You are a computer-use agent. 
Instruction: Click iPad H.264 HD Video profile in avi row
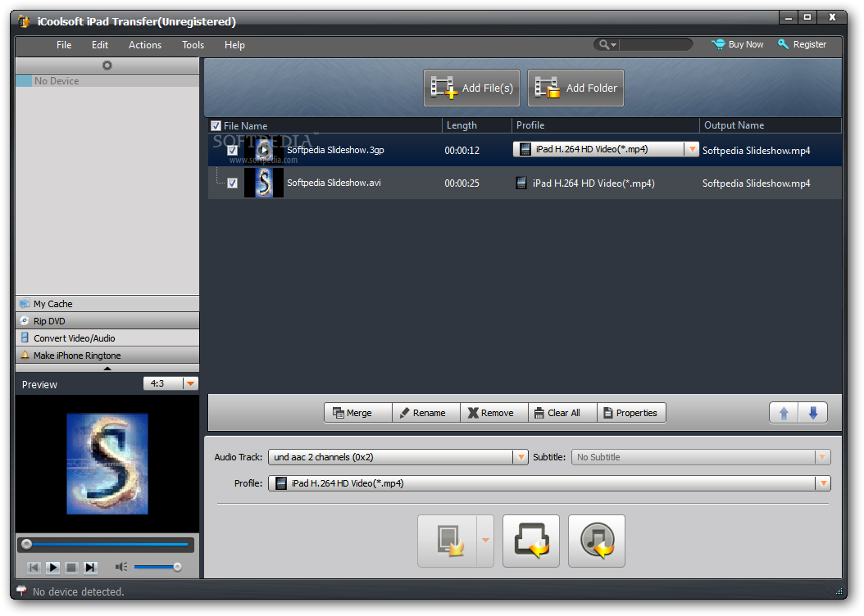pyautogui.click(x=585, y=183)
